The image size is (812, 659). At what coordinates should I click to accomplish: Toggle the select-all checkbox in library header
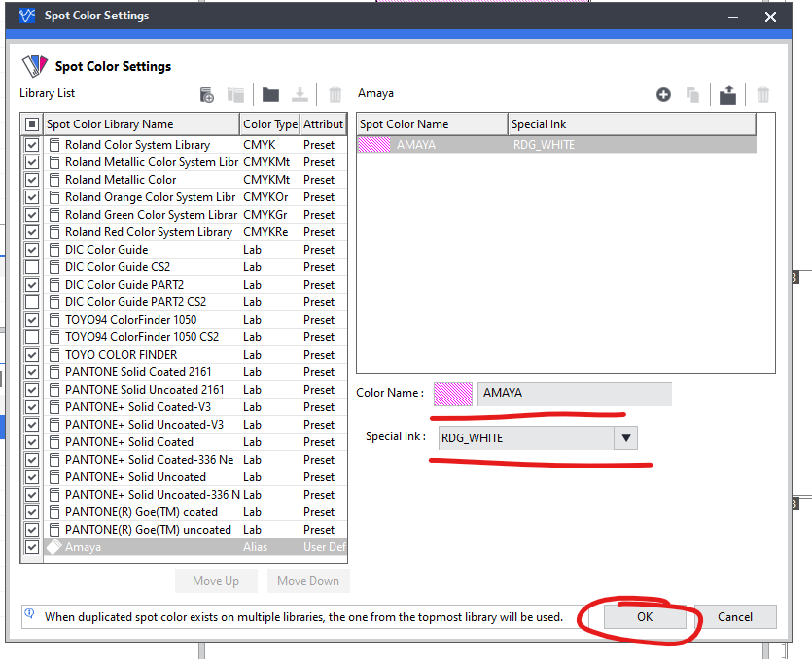[32, 124]
